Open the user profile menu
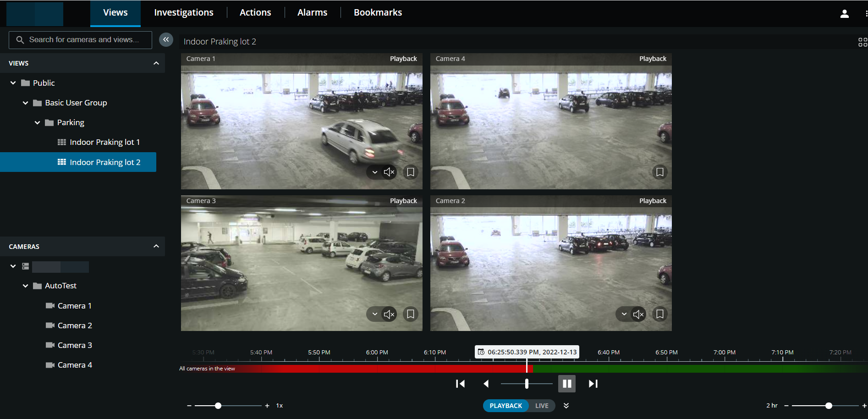The image size is (868, 419). coord(845,13)
